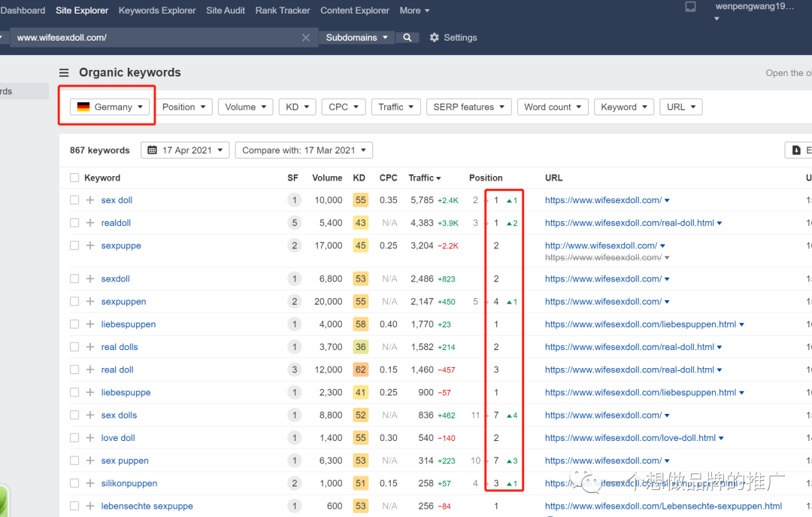Open Settings gear icon

coord(434,38)
